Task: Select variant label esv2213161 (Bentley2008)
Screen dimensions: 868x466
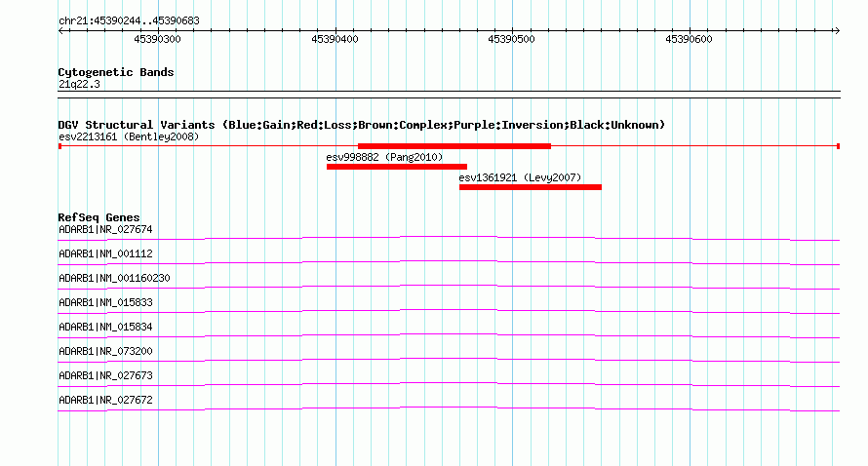Action: click(129, 136)
